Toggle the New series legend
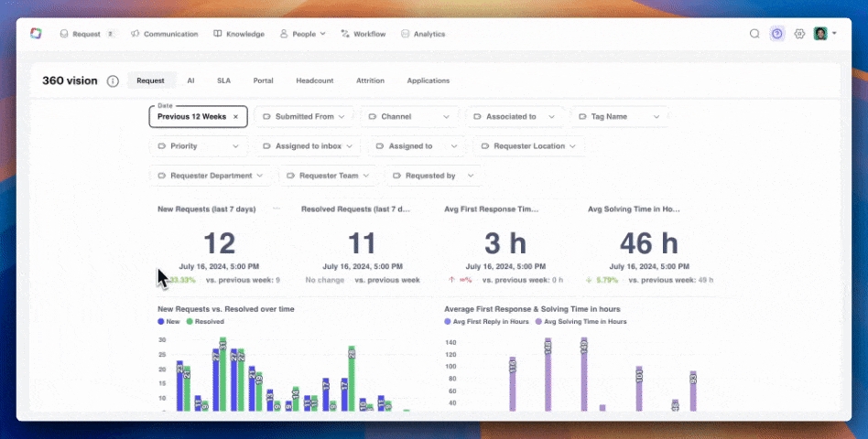Viewport: 868px width, 439px height. click(x=169, y=322)
